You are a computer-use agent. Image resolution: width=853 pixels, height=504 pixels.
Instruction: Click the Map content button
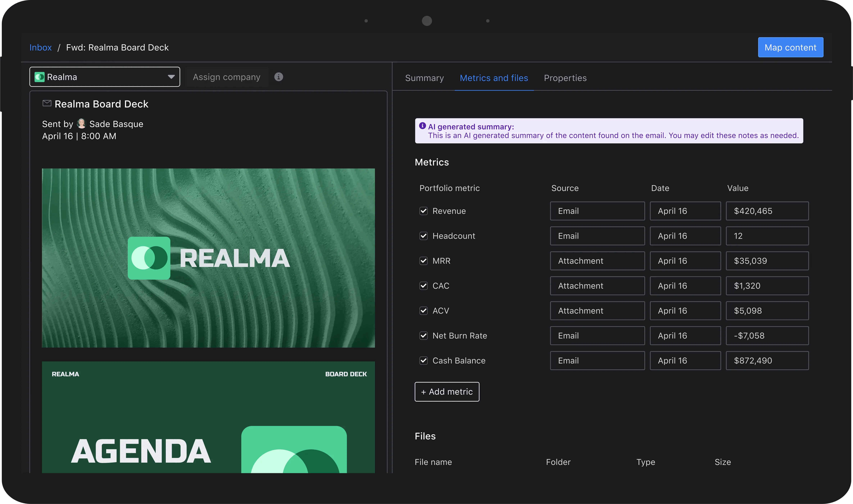tap(790, 47)
